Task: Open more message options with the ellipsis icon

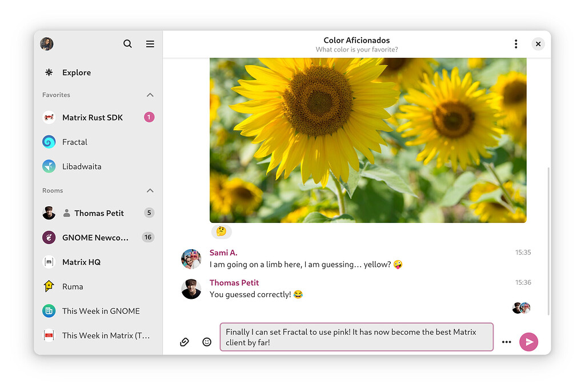Action: pos(506,342)
